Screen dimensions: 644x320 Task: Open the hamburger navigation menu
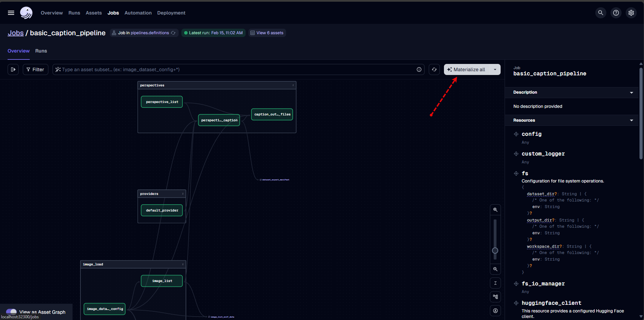pos(11,13)
